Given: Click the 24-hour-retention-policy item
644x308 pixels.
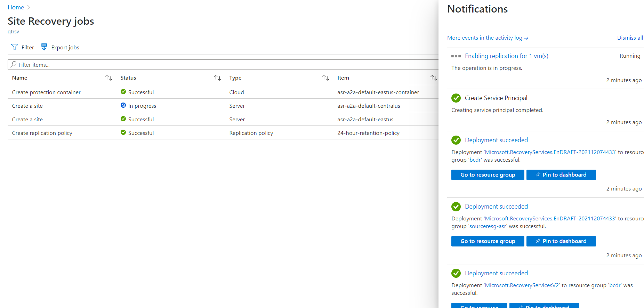Looking at the screenshot, I should [368, 133].
